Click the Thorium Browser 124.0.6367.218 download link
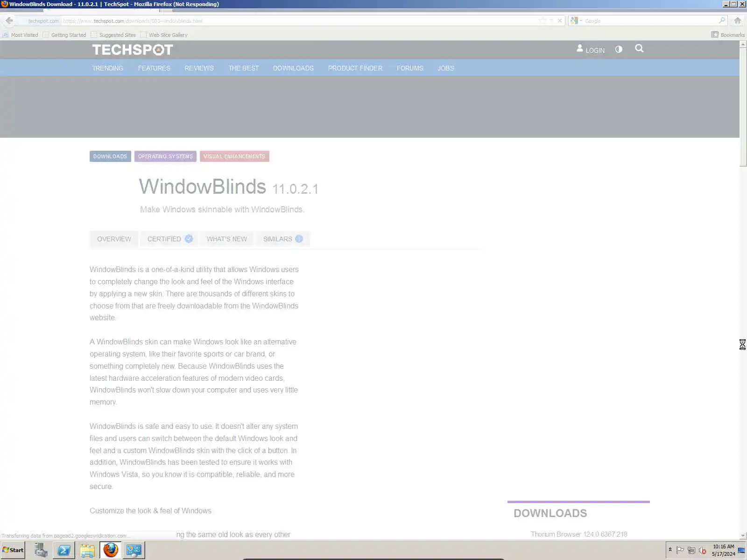Image resolution: width=747 pixels, height=560 pixels. [579, 534]
